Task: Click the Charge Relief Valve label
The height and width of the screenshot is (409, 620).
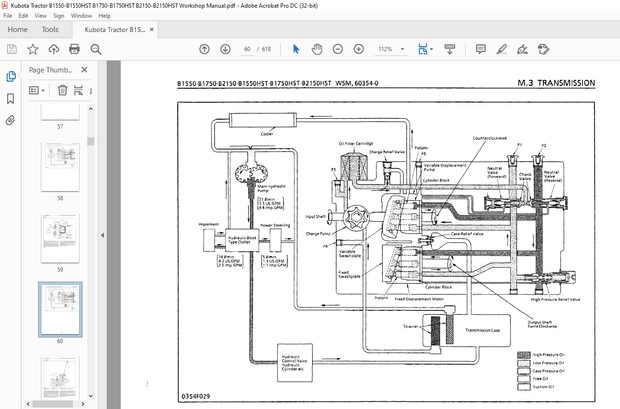Action: pos(387,152)
